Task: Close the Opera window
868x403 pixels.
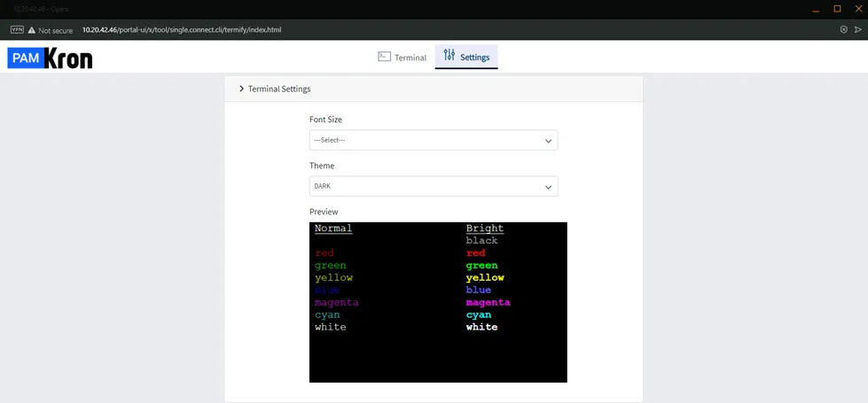Action: tap(858, 9)
